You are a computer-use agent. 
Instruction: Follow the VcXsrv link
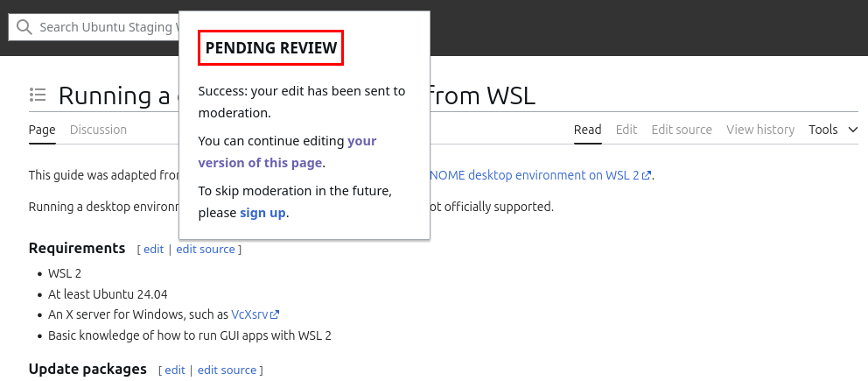pyautogui.click(x=249, y=314)
